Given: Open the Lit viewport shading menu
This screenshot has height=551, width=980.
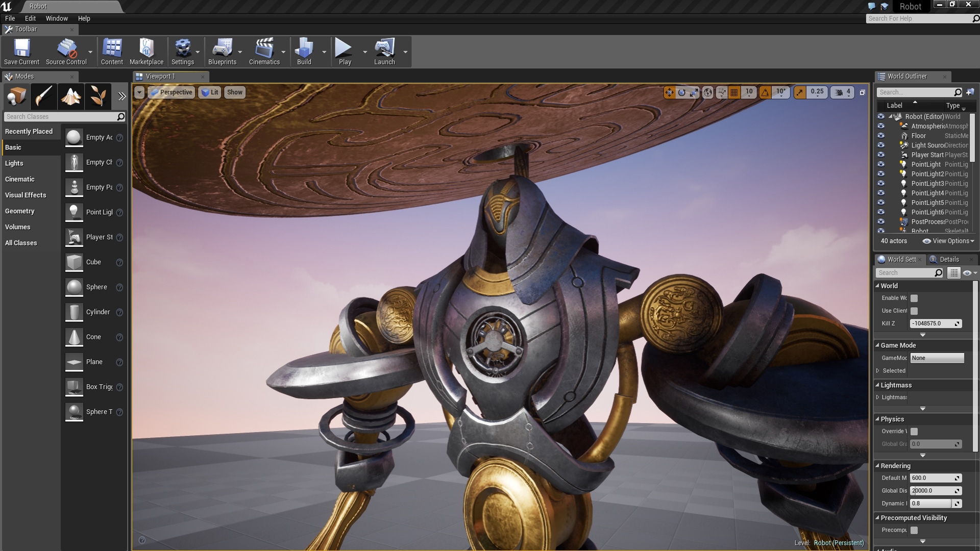Looking at the screenshot, I should tap(209, 92).
